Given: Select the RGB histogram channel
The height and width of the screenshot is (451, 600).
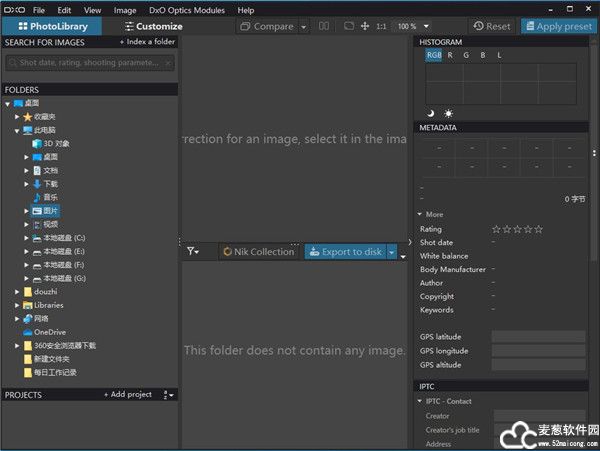Looking at the screenshot, I should [x=434, y=56].
